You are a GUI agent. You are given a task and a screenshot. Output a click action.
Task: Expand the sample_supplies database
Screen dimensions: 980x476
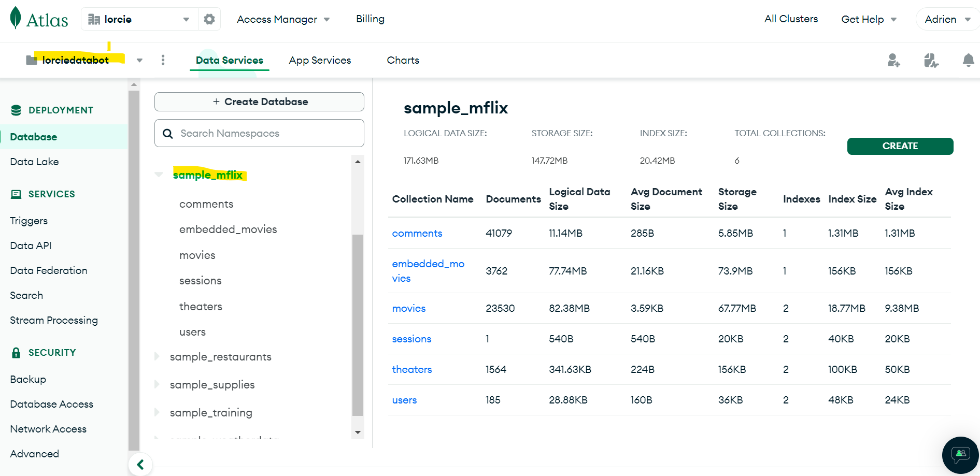click(x=157, y=384)
